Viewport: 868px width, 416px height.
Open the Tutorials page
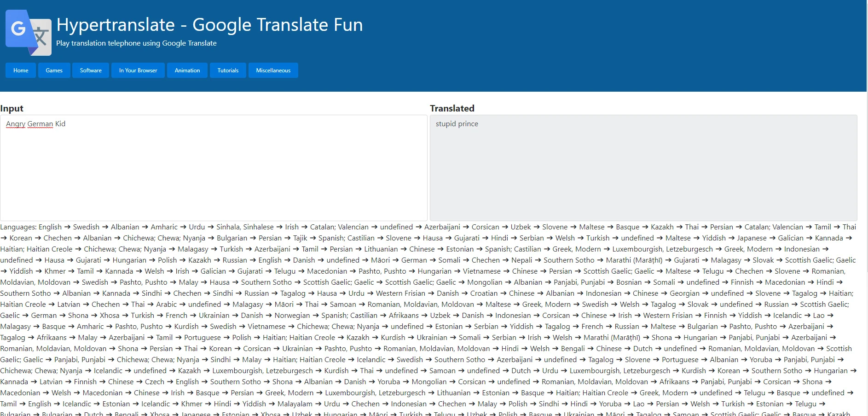click(x=227, y=70)
